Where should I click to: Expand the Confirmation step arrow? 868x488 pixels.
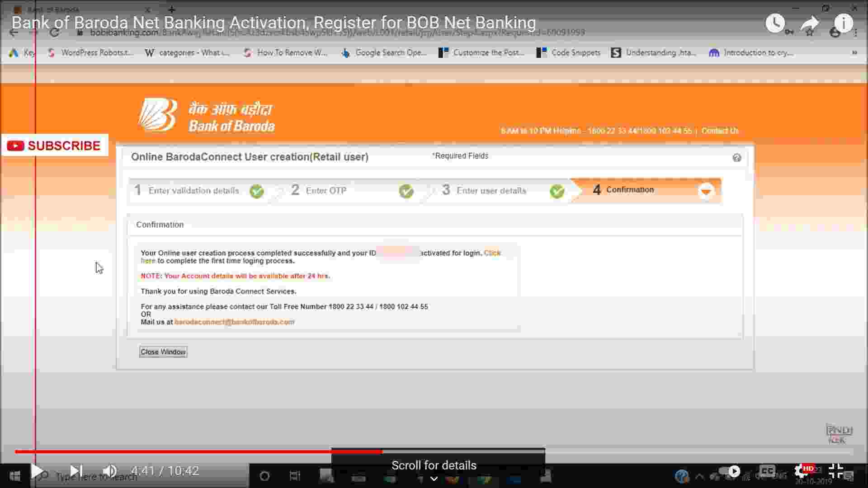705,191
